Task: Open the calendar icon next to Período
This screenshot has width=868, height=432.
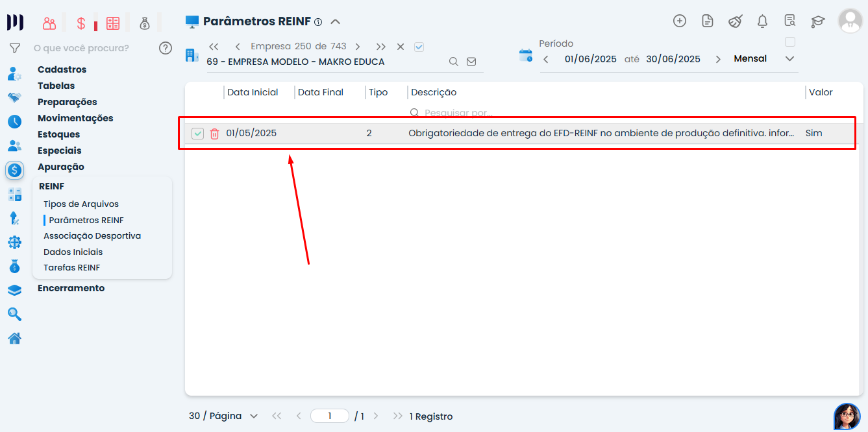Action: (526, 55)
